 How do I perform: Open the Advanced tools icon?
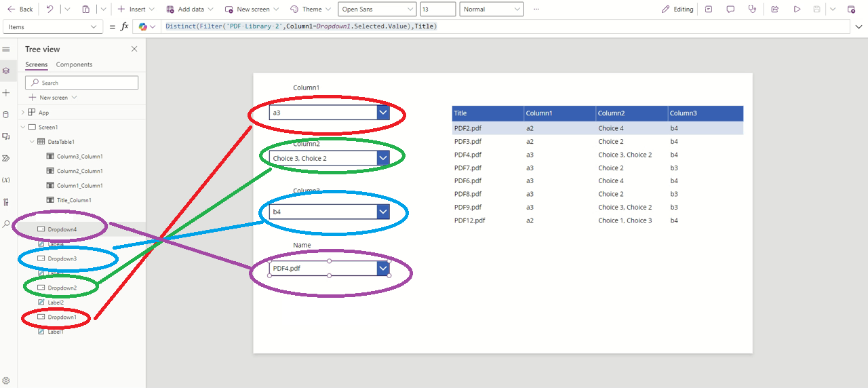(7, 202)
